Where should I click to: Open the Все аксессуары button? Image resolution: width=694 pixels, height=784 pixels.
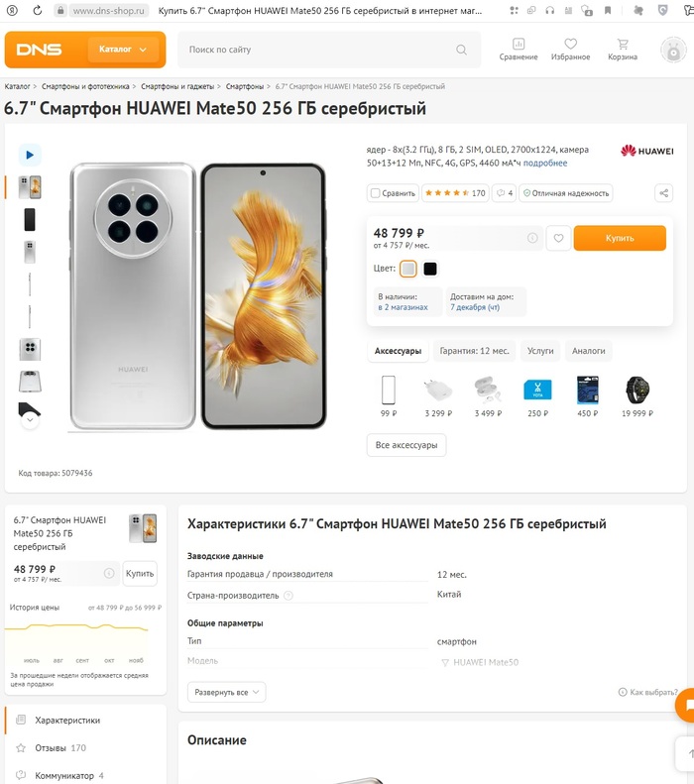point(406,445)
